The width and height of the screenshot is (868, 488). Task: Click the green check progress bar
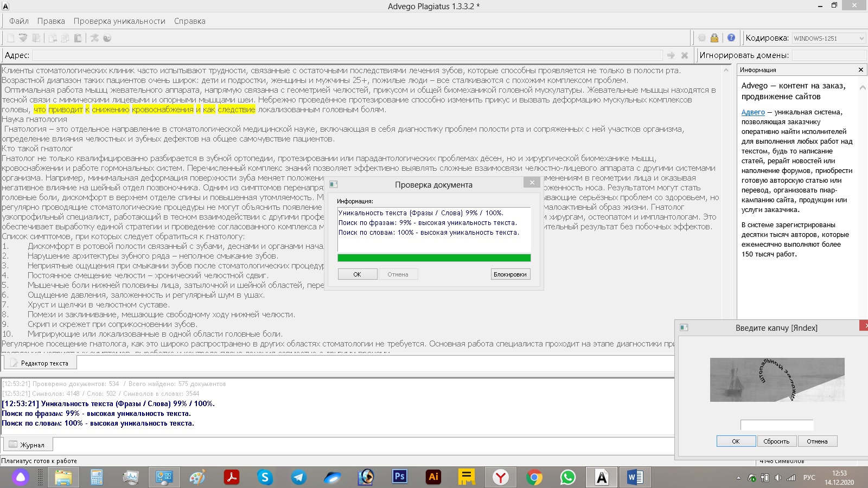pos(434,258)
